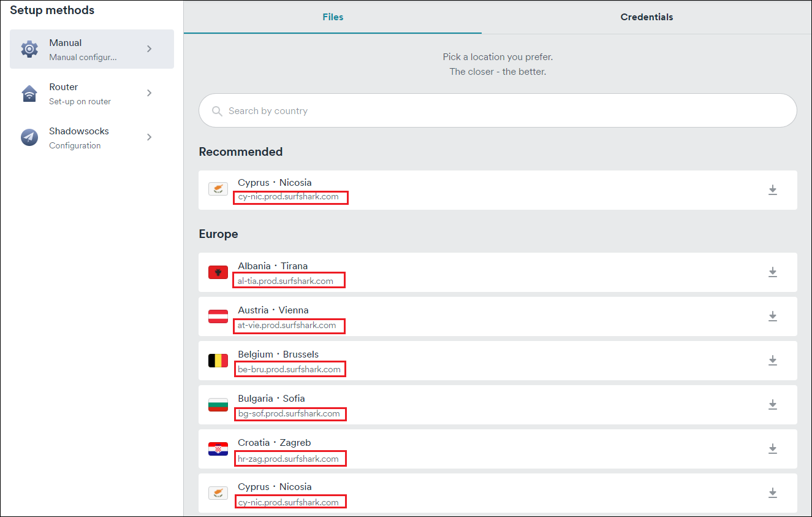
Task: Click the Cyprus flag under Recommended
Action: pyautogui.click(x=218, y=189)
